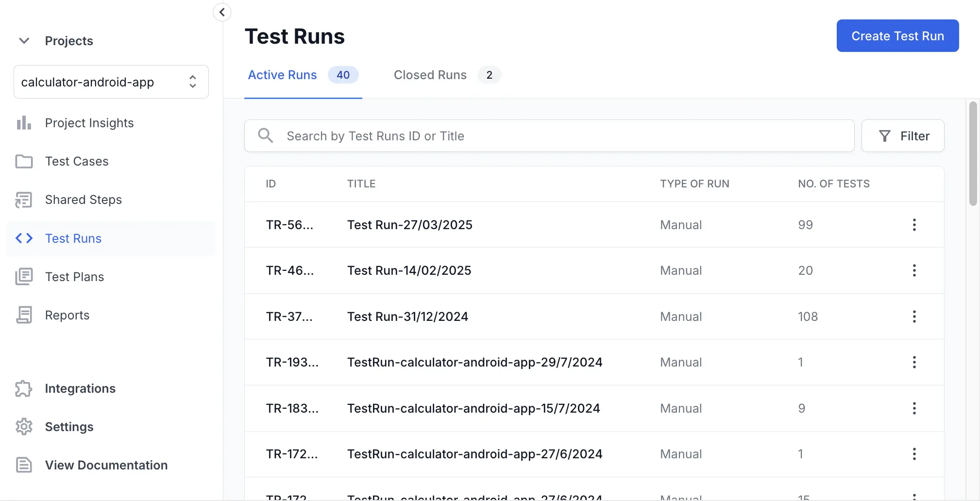The height and width of the screenshot is (501, 980).
Task: Open Test Cases folder icon
Action: [24, 161]
